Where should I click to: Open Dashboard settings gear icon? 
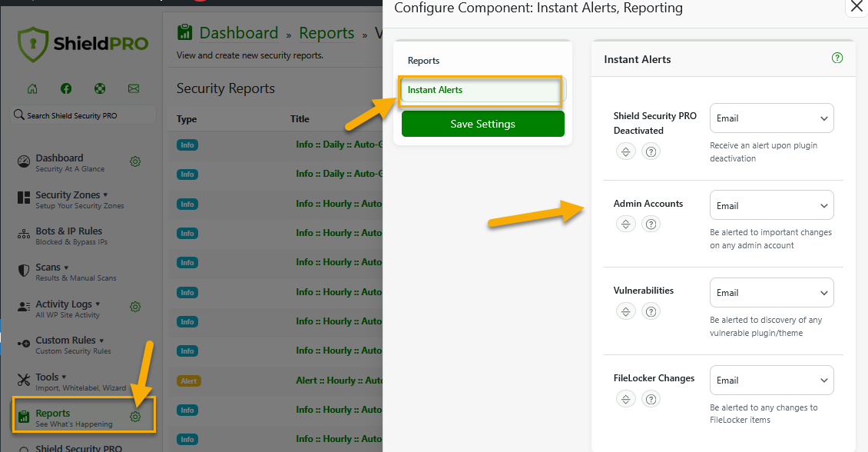[x=135, y=161]
